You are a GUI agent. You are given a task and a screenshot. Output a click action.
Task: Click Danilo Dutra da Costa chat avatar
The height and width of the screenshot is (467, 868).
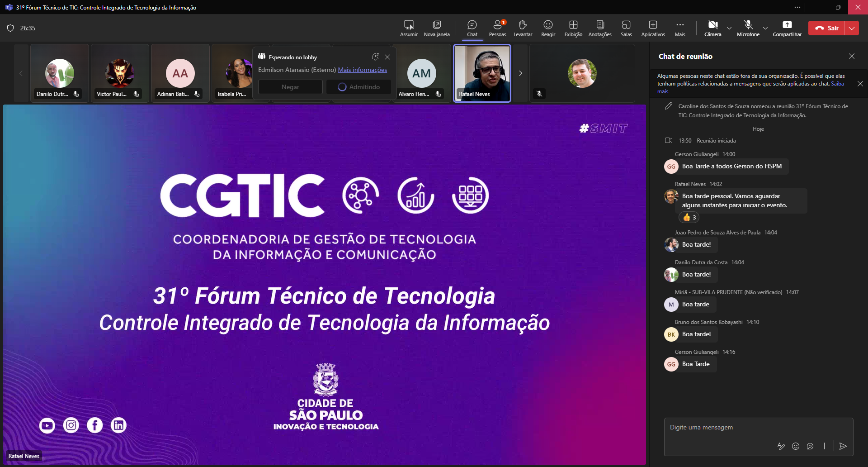pos(671,275)
